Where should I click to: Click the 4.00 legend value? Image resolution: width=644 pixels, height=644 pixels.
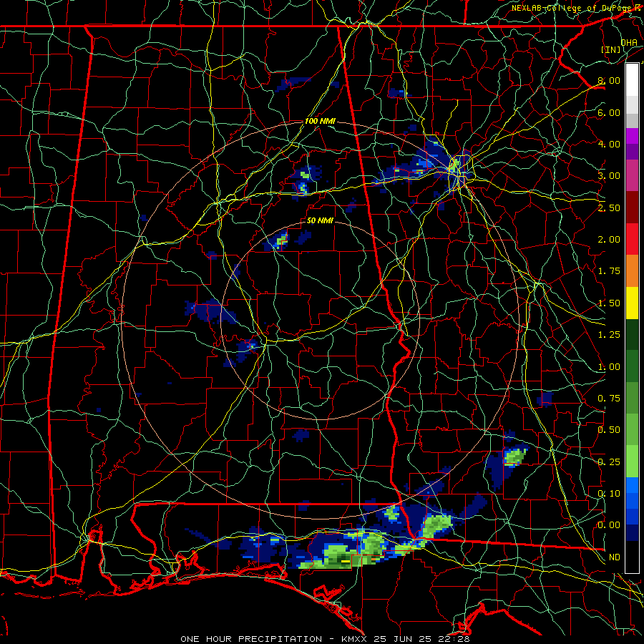click(609, 144)
